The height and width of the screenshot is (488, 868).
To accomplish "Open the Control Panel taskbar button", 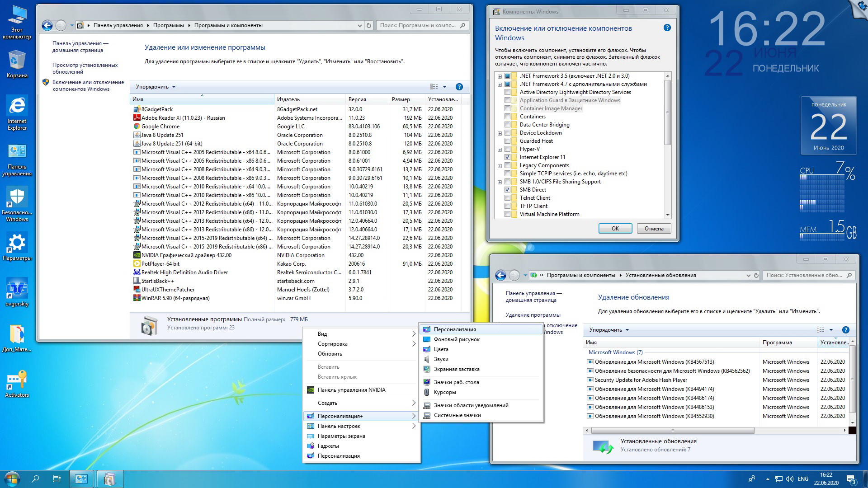I will click(82, 479).
